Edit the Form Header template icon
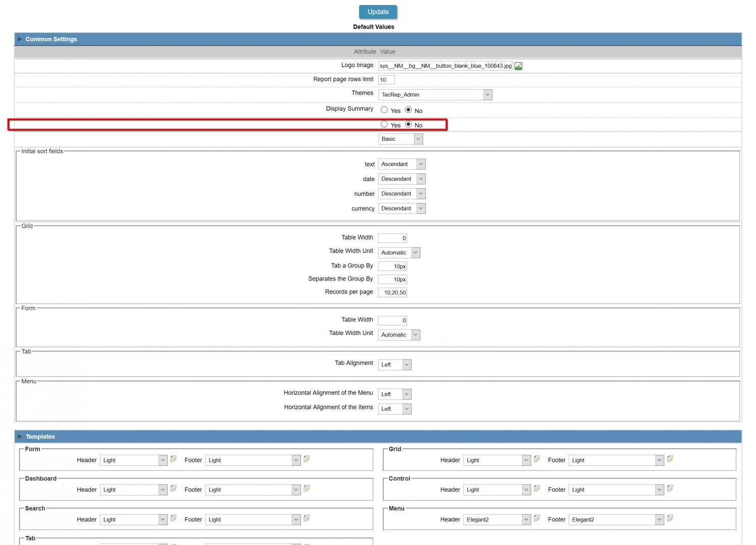The height and width of the screenshot is (545, 756). (x=173, y=459)
